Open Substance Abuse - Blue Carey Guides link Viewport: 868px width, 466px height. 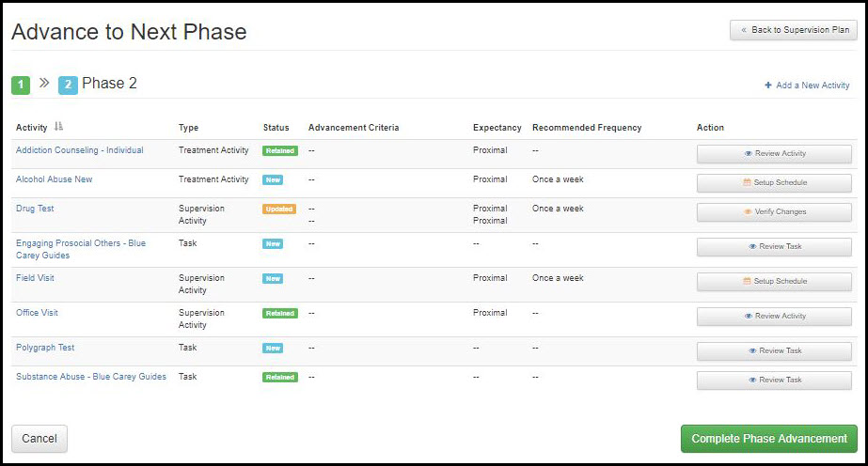(x=90, y=377)
